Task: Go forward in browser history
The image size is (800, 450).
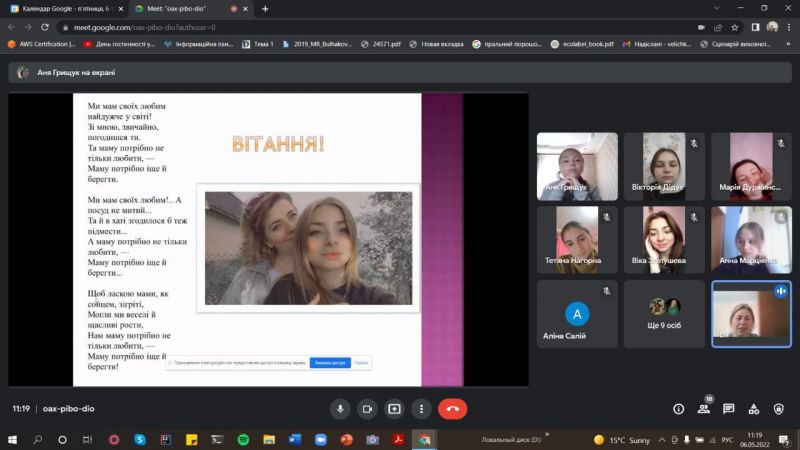Action: tap(28, 27)
